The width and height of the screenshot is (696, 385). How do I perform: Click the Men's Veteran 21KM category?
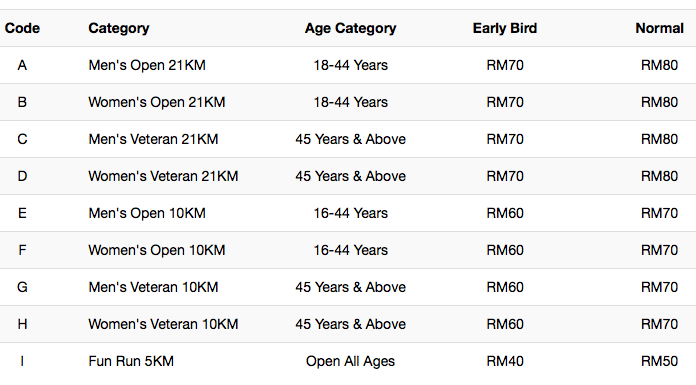tap(153, 139)
